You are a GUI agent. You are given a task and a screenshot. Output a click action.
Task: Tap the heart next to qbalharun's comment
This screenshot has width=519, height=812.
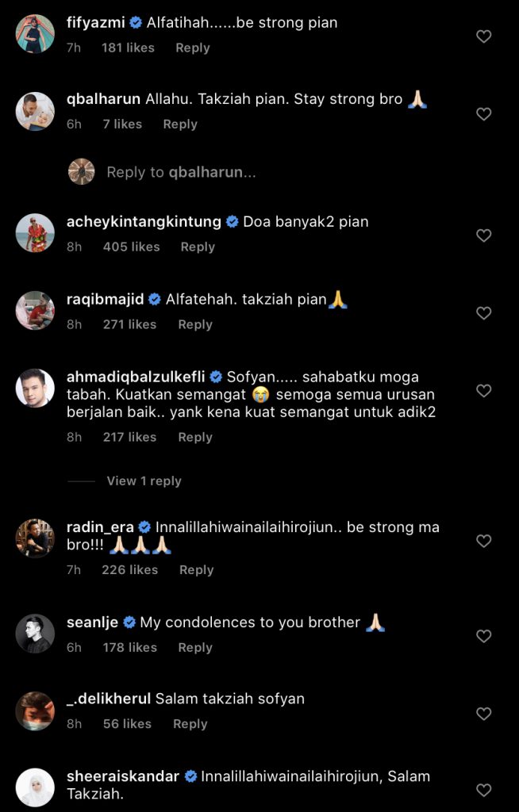483,114
